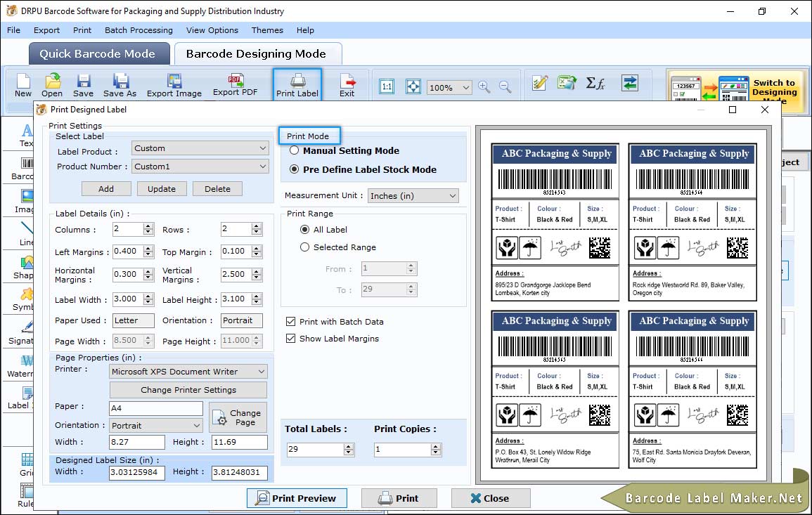This screenshot has height=515, width=812.
Task: Switch to Quick Barcode Mode tab
Action: [99, 54]
